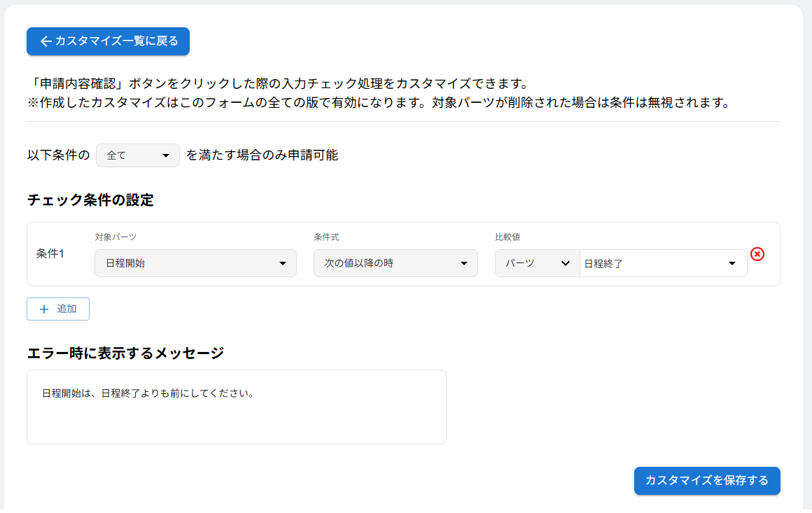Click the 条件式 field label

(326, 237)
